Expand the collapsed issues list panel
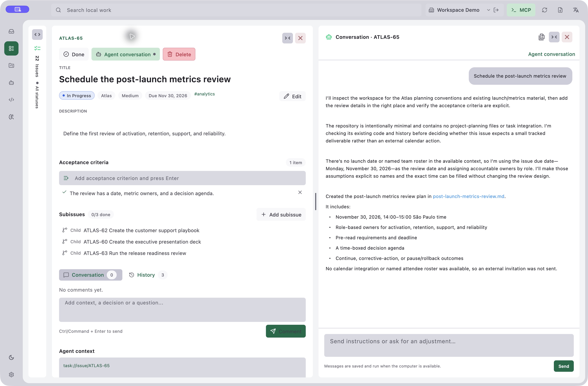The image size is (588, 386). click(x=37, y=35)
